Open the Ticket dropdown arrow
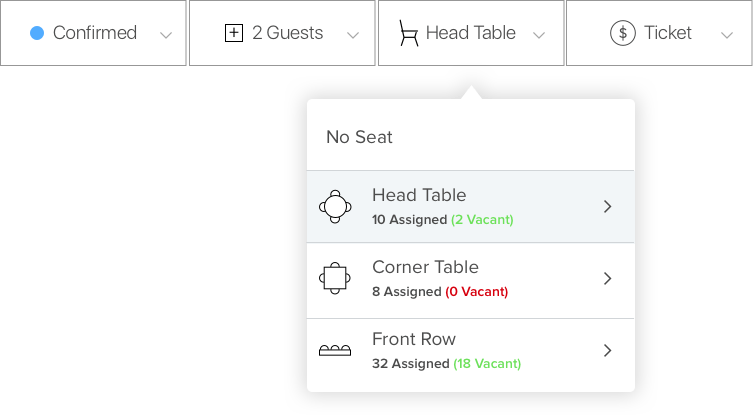Screen dimensions: 753x415 [x=727, y=35]
